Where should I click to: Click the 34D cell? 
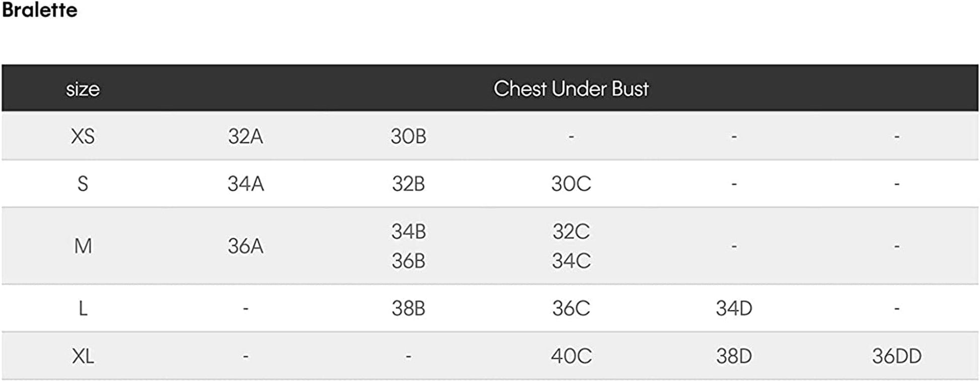point(734,308)
